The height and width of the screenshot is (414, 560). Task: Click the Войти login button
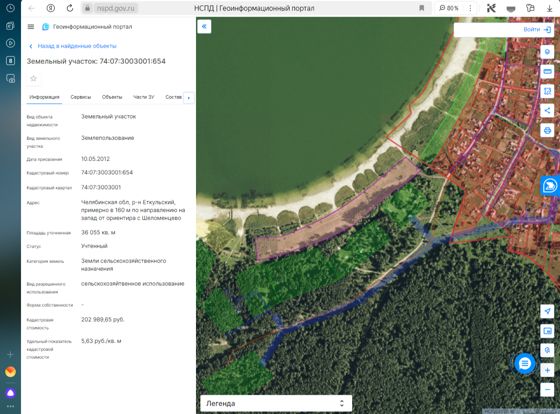pyautogui.click(x=537, y=30)
